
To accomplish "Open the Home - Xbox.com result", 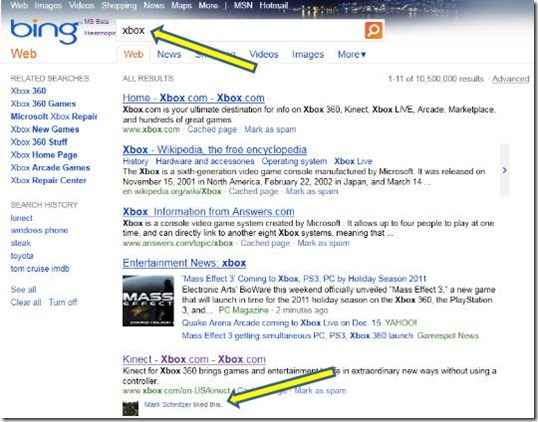I will (194, 98).
